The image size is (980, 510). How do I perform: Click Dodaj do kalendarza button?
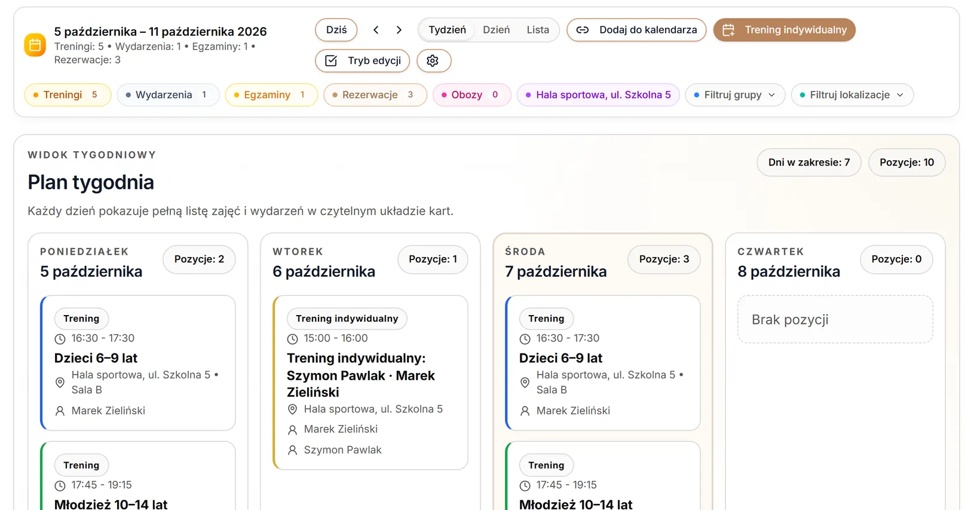(x=636, y=30)
